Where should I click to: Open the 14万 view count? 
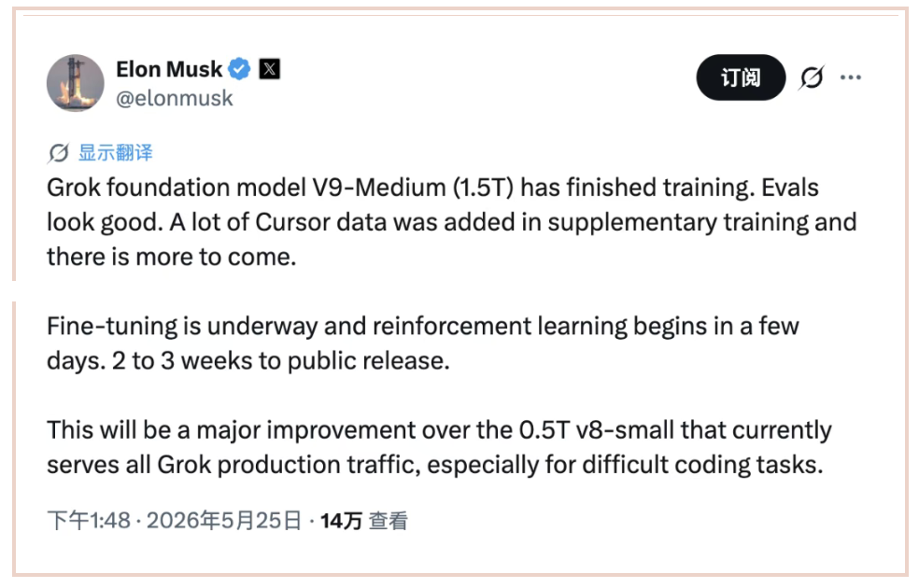[341, 521]
